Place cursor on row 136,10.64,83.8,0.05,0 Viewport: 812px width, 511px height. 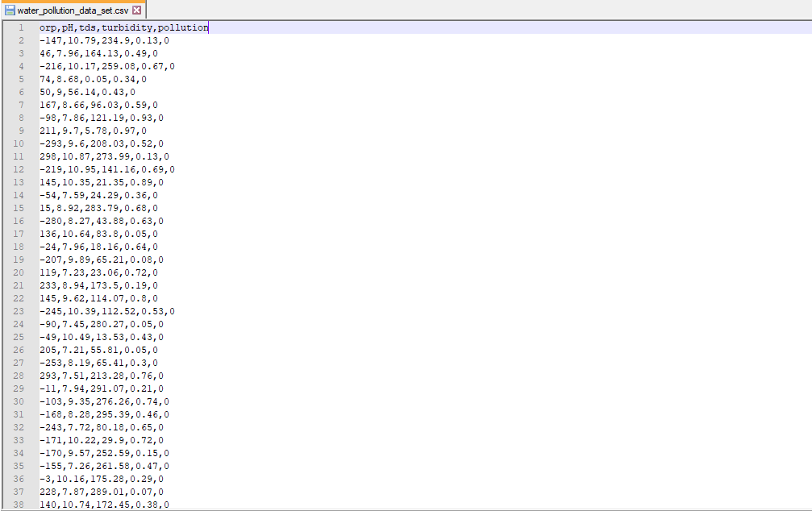point(98,234)
